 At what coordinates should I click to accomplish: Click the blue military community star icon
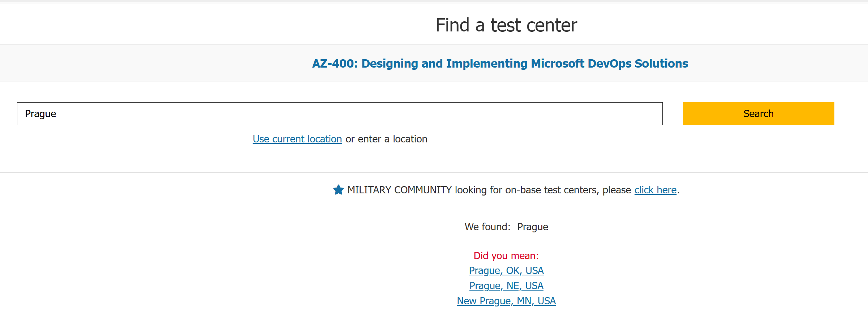[x=338, y=190]
